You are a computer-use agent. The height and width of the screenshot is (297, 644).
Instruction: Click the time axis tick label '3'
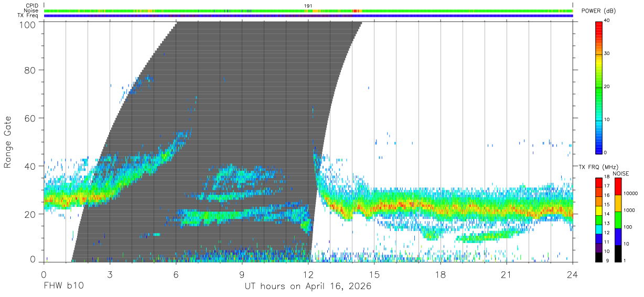[x=110, y=274]
